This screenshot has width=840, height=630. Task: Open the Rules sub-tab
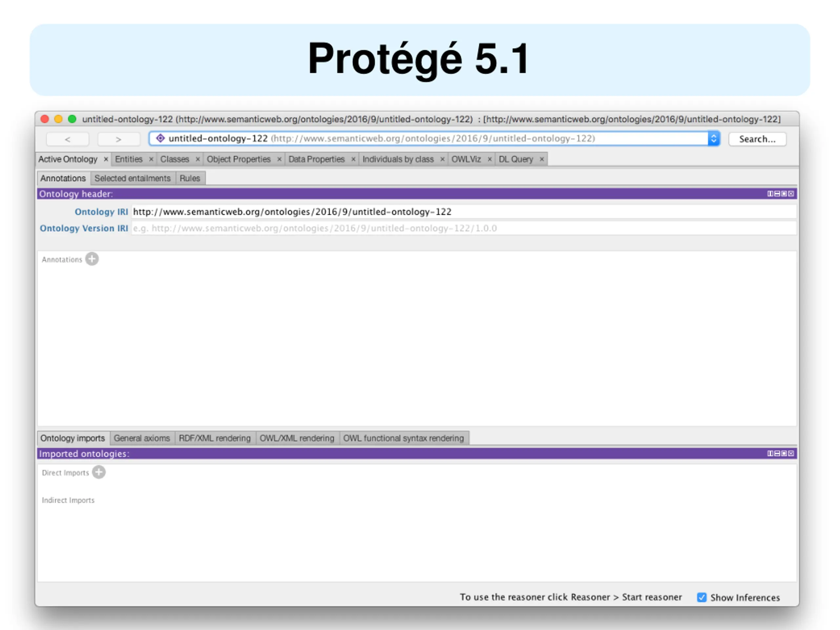[190, 178]
